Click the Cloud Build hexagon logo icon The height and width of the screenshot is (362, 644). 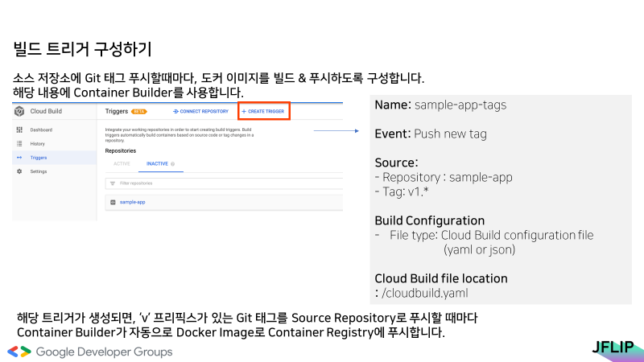click(x=19, y=111)
